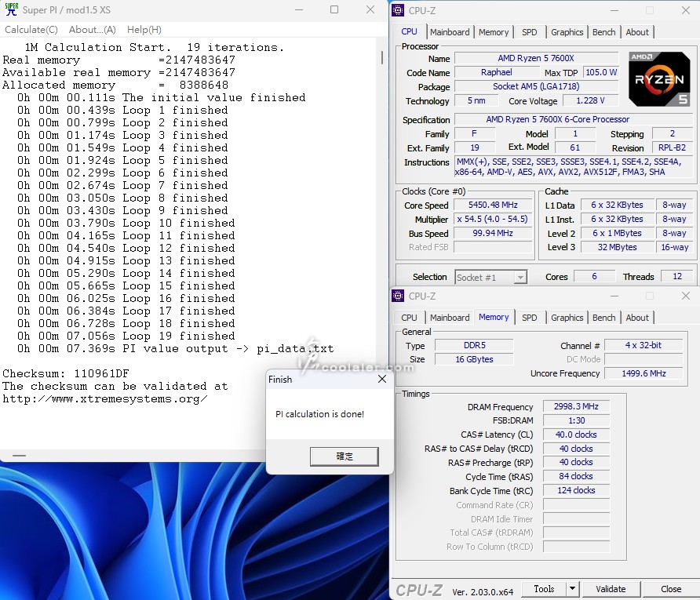Screen dimensions: 700x600
Task: Open About tab in lower CPU-Z window
Action: (637, 318)
